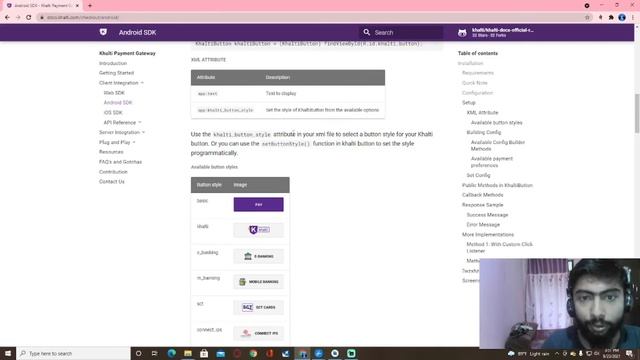Open Getting Started in the sidebar

click(116, 73)
